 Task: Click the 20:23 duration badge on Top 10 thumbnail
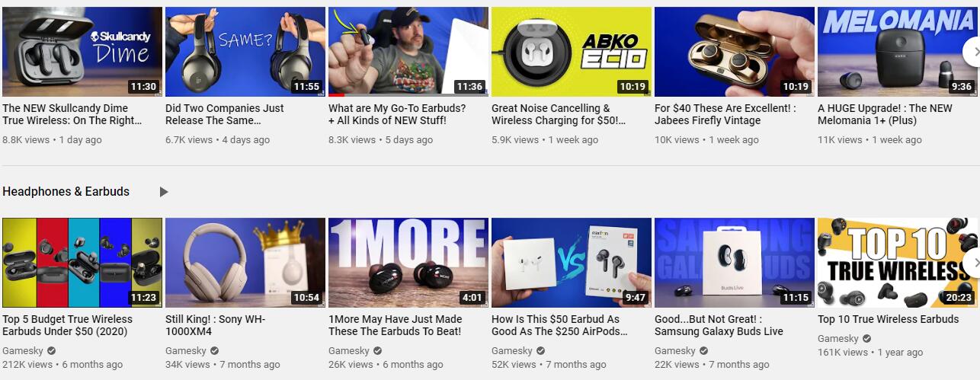958,298
